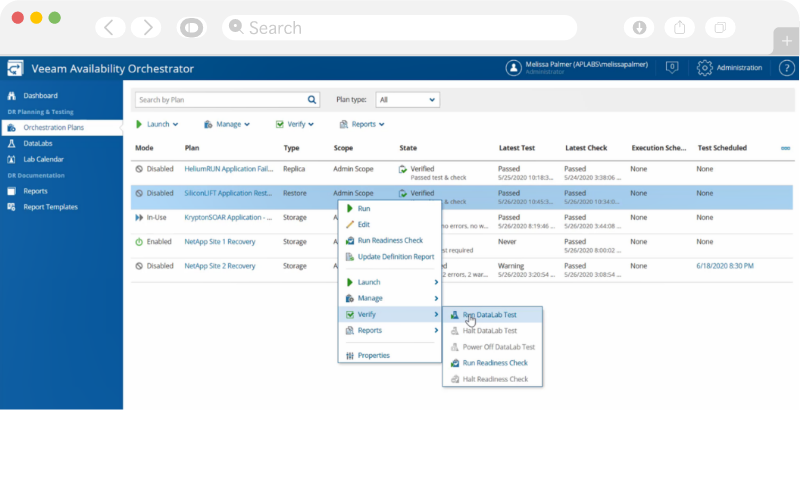This screenshot has width=800, height=480.
Task: Open the NetApp Site 2 Recovery plan link
Action: 220,266
